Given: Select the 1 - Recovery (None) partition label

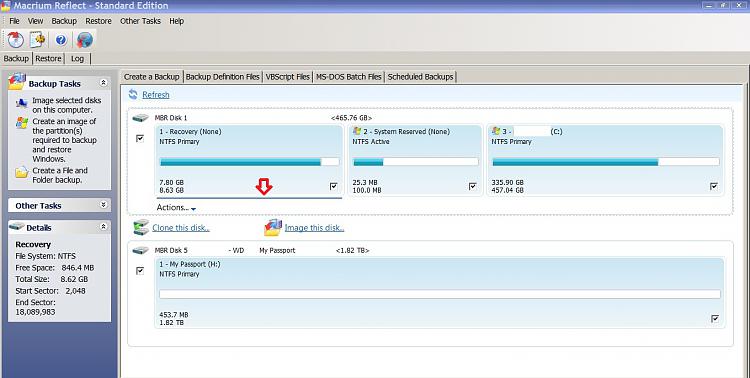Looking at the screenshot, I should (190, 131).
